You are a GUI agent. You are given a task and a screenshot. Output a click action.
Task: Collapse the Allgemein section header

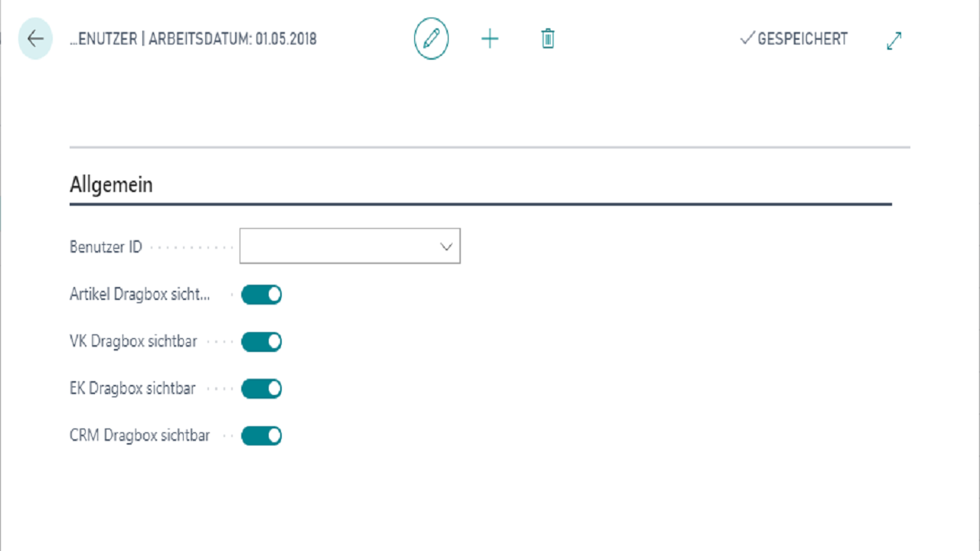click(111, 184)
